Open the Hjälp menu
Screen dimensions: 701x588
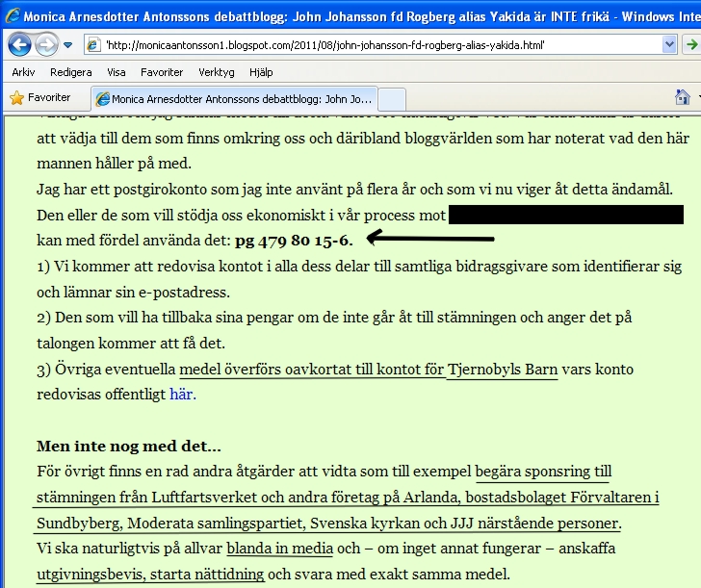point(261,72)
